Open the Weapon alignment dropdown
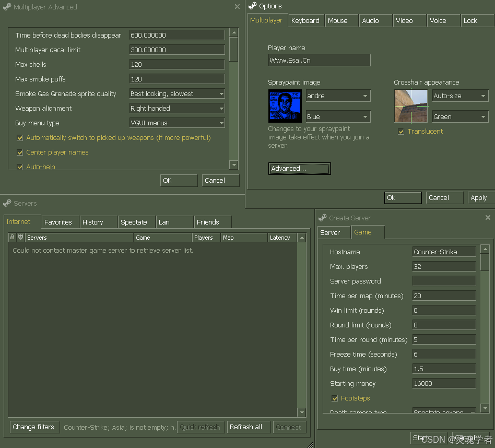 [x=177, y=108]
